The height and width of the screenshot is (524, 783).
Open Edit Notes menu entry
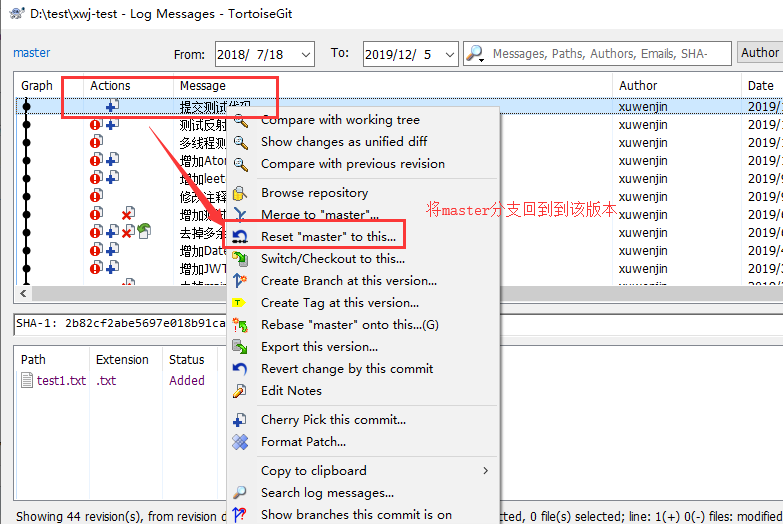[x=292, y=391]
